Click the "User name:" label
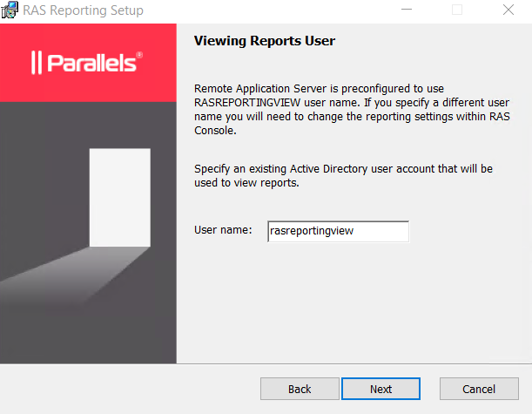 tap(223, 231)
